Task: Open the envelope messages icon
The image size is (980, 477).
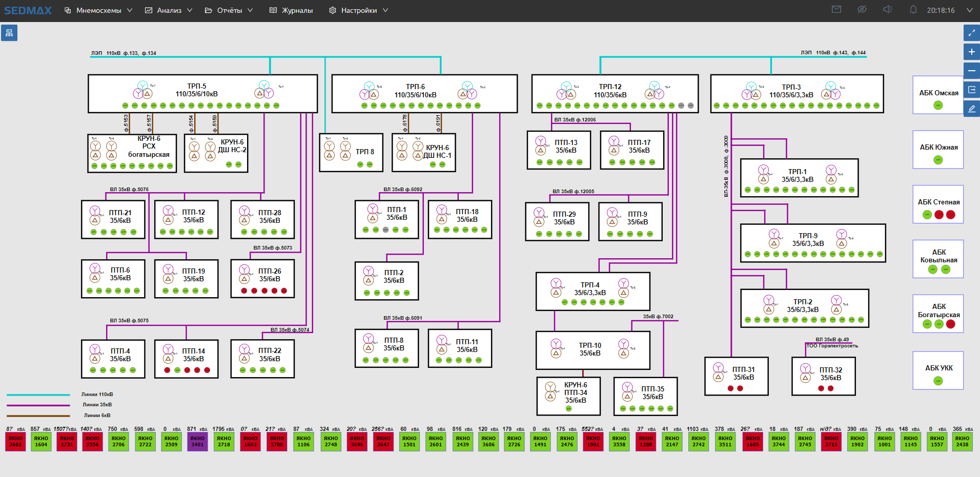Action: (836, 10)
